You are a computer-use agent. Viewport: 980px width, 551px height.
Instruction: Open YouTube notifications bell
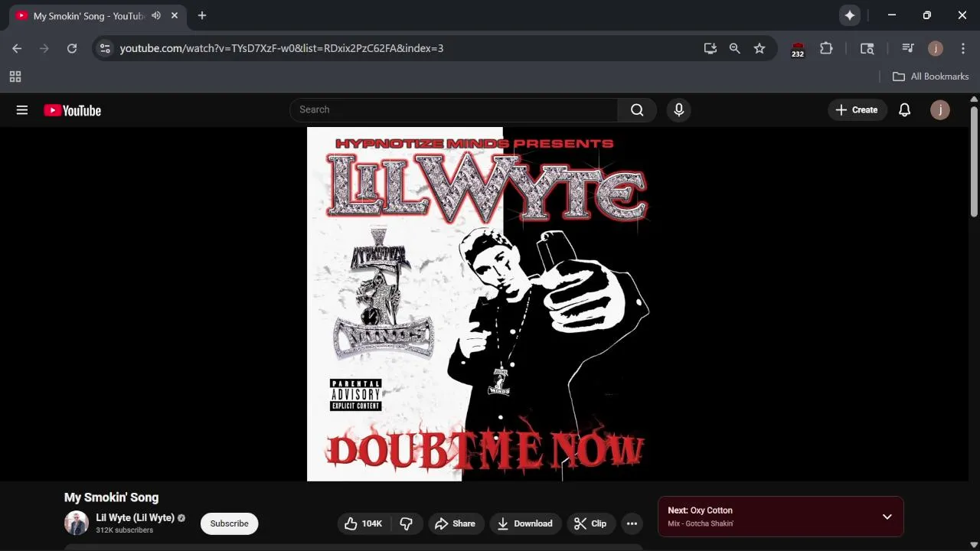point(904,110)
